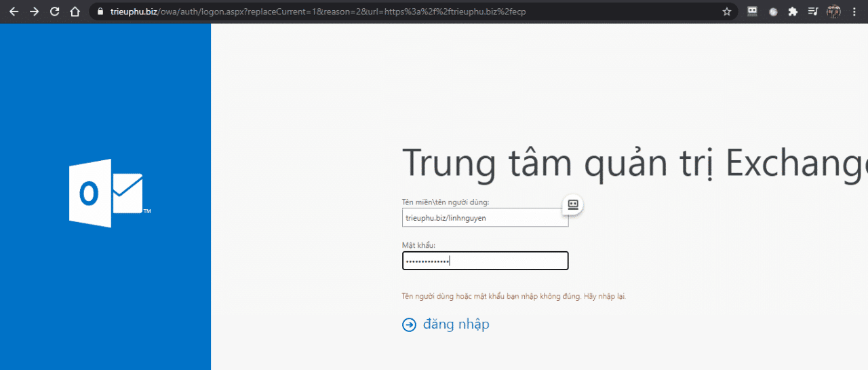Click the browser back arrow

(x=14, y=12)
